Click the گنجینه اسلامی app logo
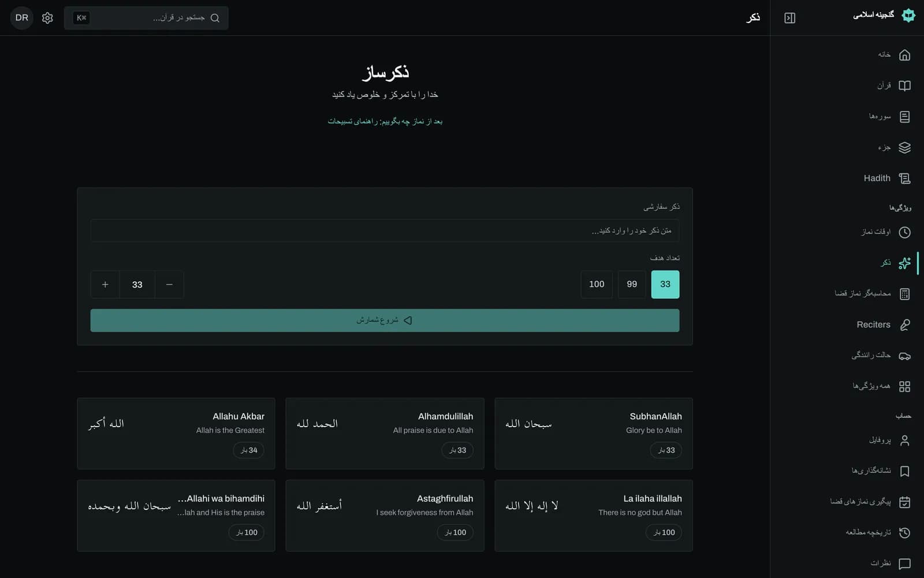Image resolution: width=924 pixels, height=578 pixels. click(908, 15)
